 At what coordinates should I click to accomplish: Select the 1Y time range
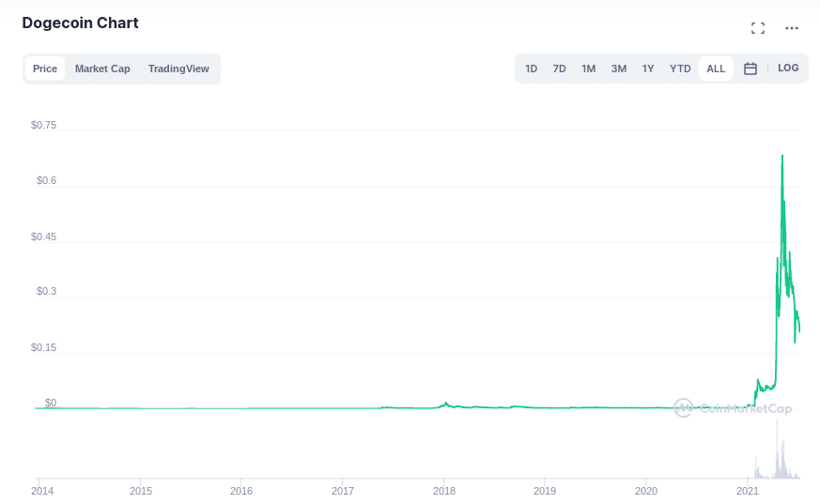point(648,69)
